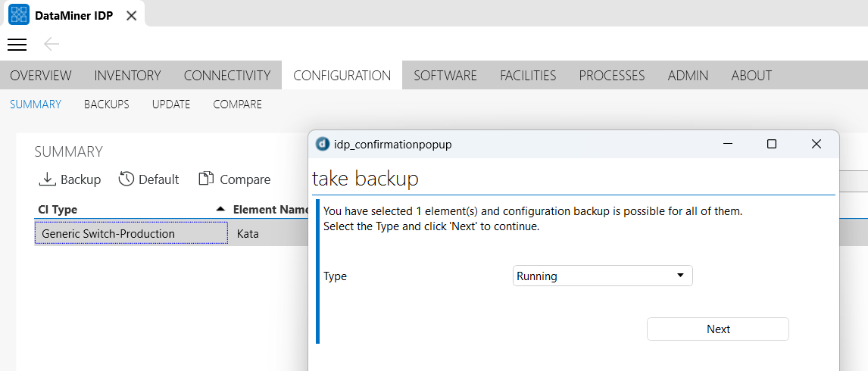Click the Compare documents icon

(206, 179)
